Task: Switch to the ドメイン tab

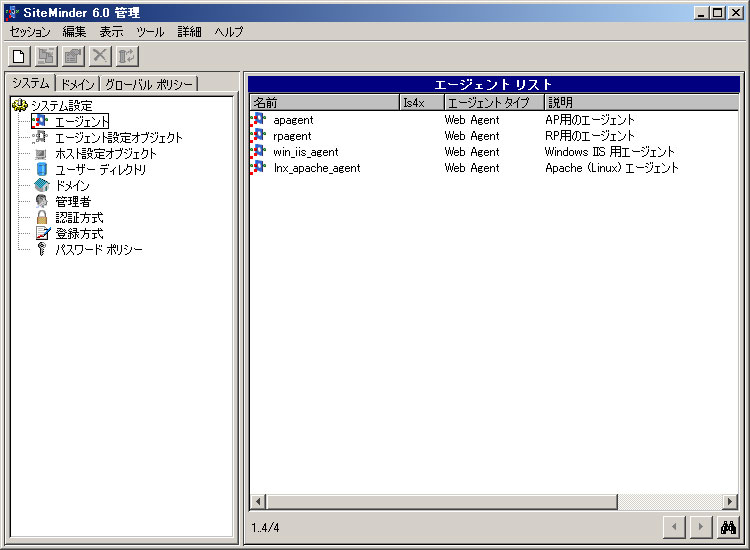Action: click(77, 85)
